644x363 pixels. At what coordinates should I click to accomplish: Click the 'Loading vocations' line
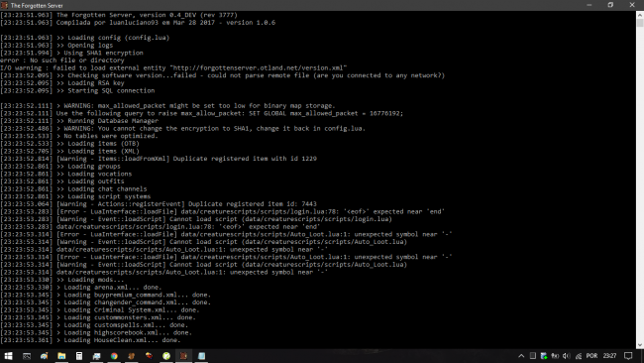pos(66,174)
